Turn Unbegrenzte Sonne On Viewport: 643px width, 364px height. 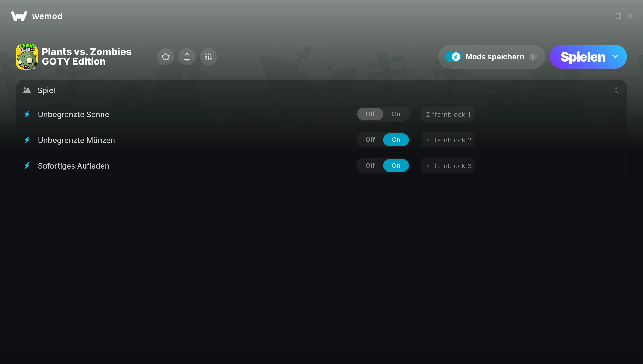click(x=396, y=114)
